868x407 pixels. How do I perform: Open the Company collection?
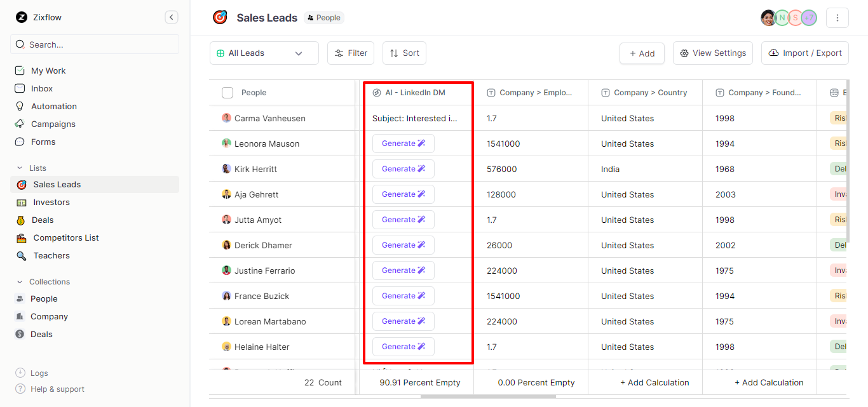[x=48, y=316]
